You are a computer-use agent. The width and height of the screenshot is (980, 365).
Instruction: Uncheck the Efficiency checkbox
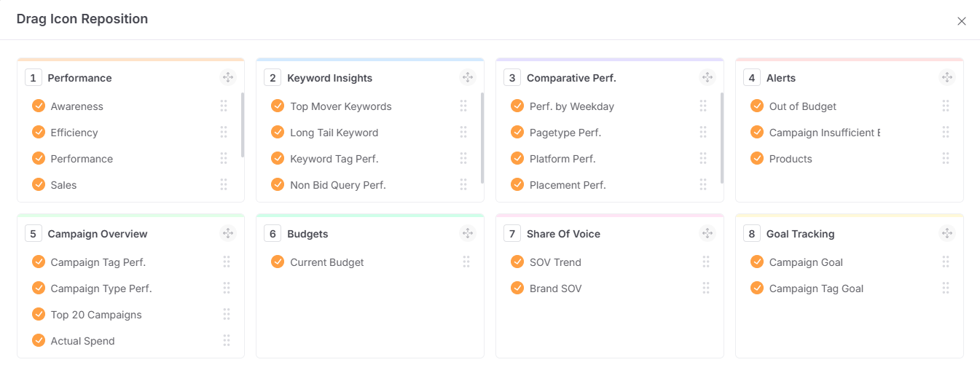[39, 133]
